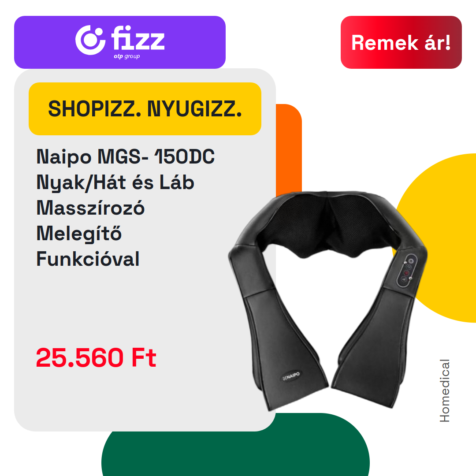Viewport: 476px width, 476px height.
Task: Click the white fizz wordmark
Action: (x=138, y=37)
